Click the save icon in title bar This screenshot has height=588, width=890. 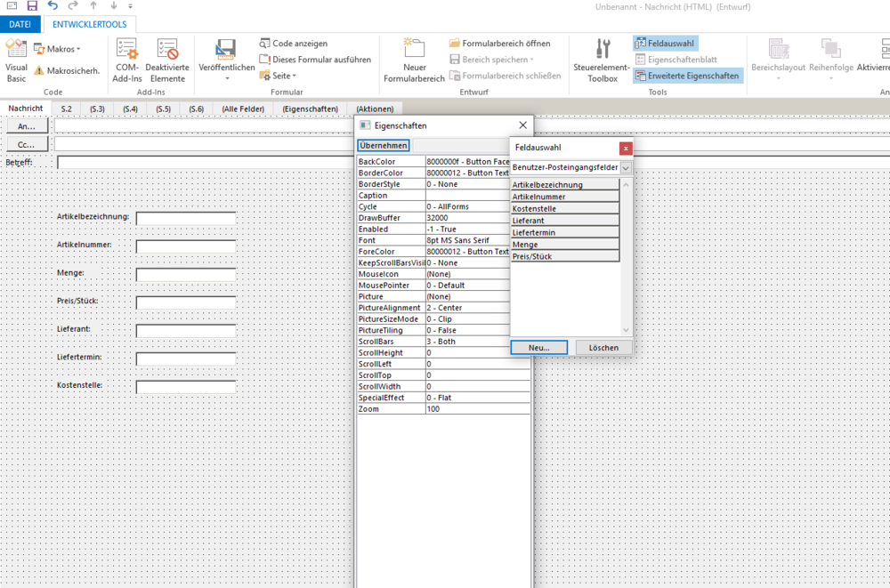pyautogui.click(x=32, y=6)
